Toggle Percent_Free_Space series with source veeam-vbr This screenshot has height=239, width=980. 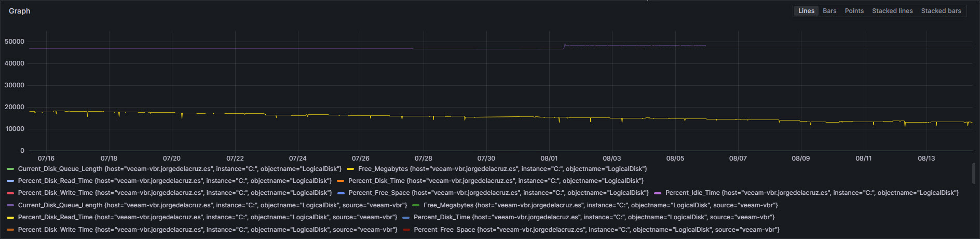596,230
